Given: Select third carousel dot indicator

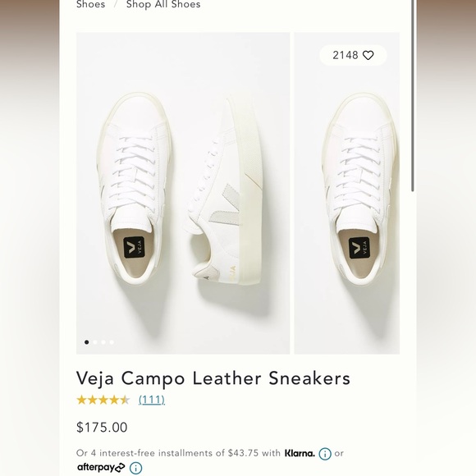Looking at the screenshot, I should click(103, 342).
